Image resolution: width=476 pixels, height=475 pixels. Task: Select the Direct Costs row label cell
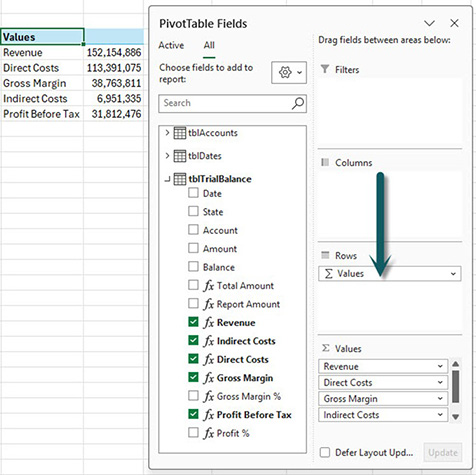click(42, 68)
